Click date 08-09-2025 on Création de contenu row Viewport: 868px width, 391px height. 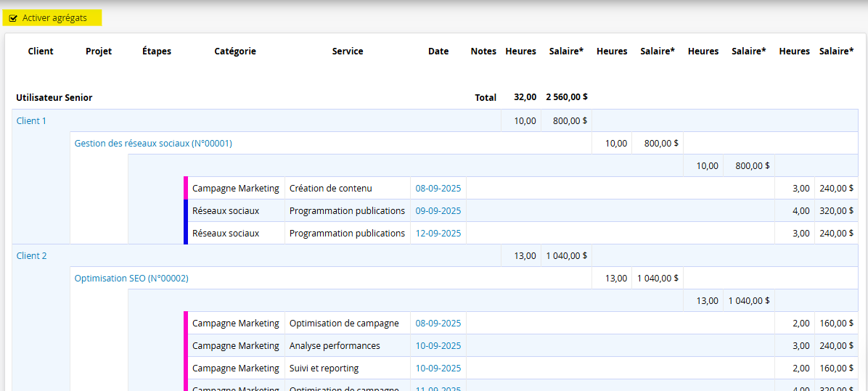(438, 189)
